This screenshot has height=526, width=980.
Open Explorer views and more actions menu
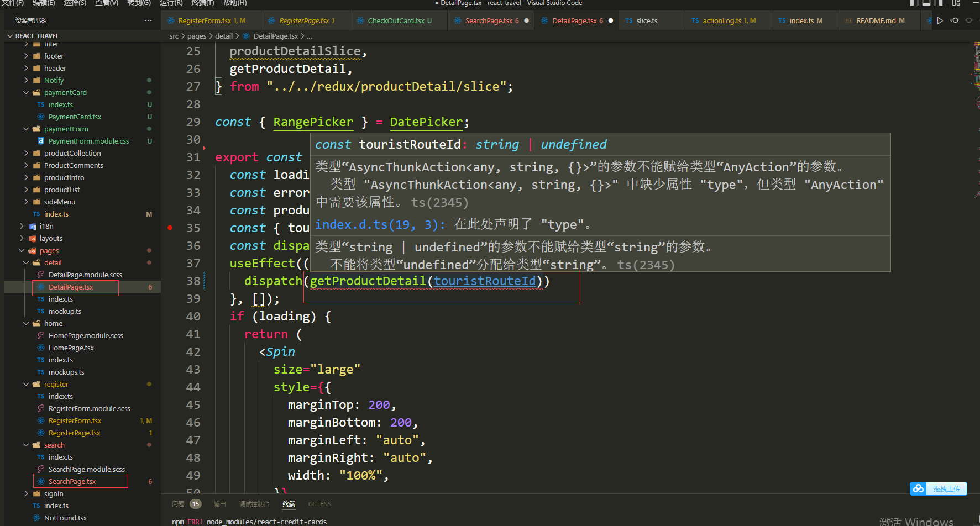pos(148,20)
